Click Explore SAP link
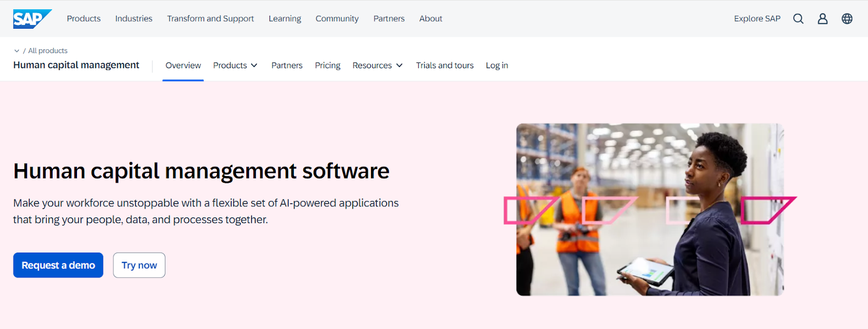The height and width of the screenshot is (329, 868). [x=757, y=18]
